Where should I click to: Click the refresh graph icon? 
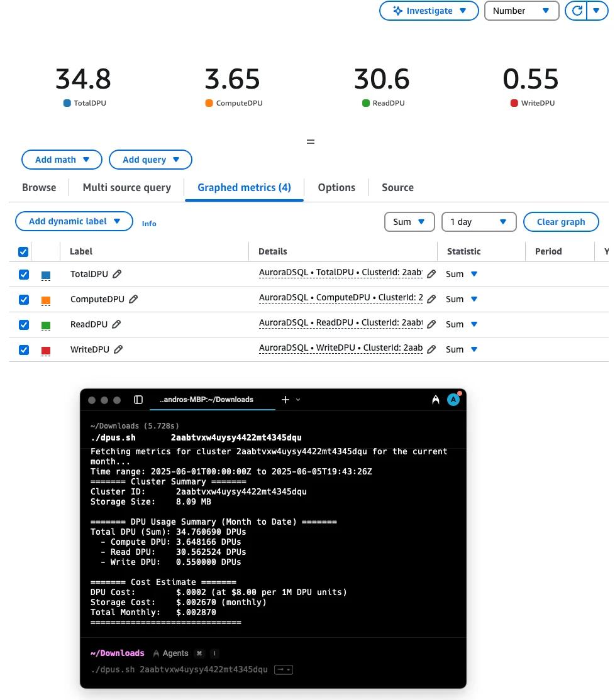pyautogui.click(x=577, y=11)
